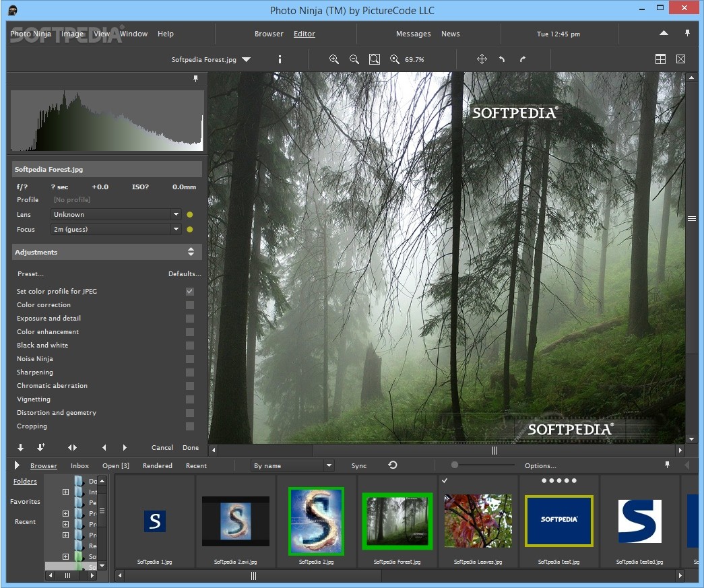Enable Chromatic aberration checkbox

pos(190,385)
